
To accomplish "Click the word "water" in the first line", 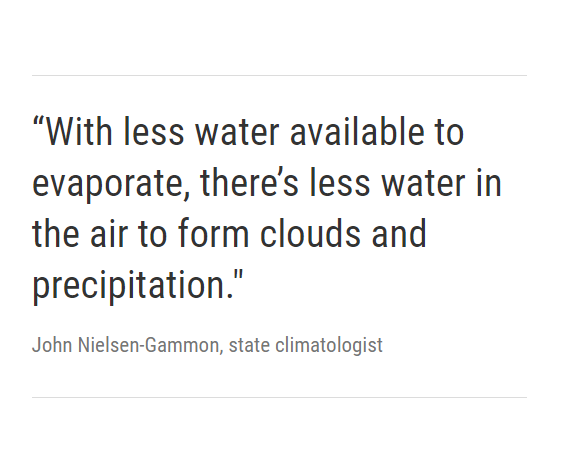I will [237, 133].
